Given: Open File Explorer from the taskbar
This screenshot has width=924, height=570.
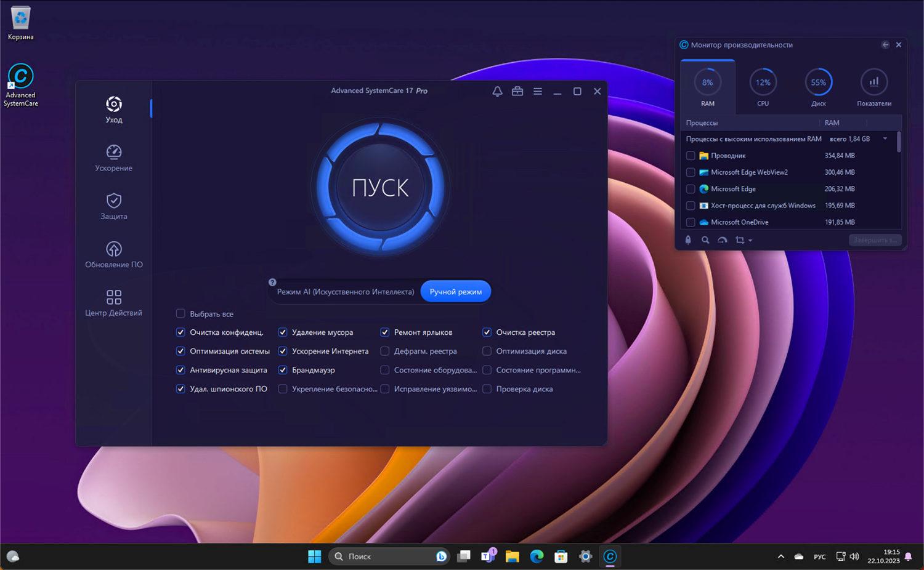Looking at the screenshot, I should 512,556.
